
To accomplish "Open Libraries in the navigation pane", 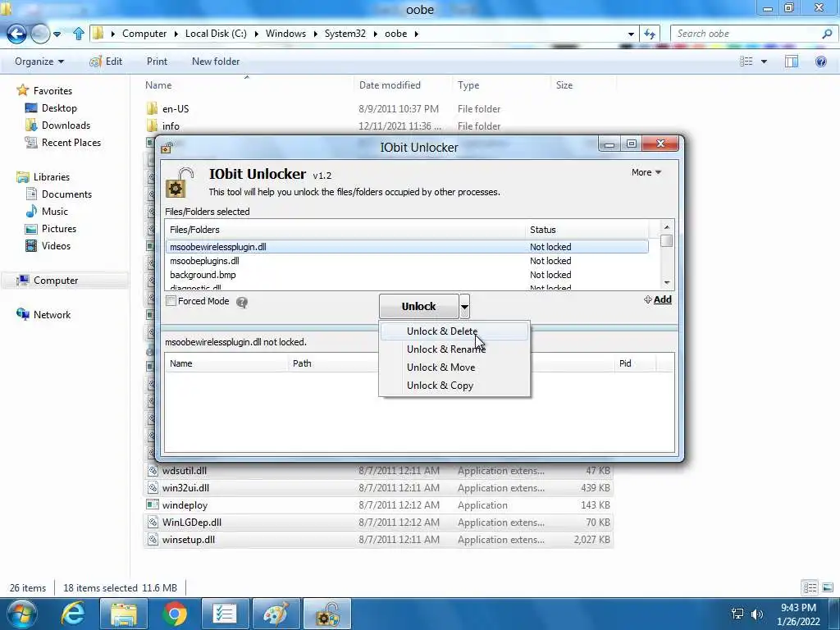I will (x=52, y=177).
